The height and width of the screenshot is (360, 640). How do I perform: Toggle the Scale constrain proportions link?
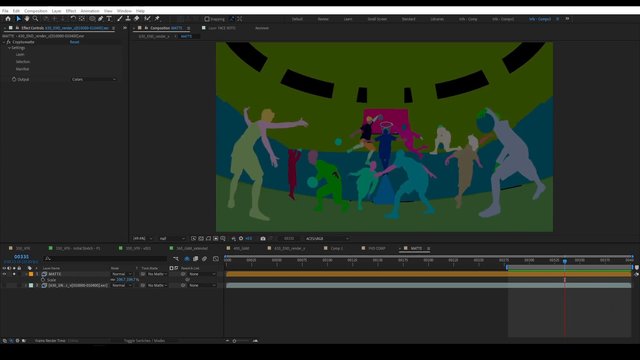click(113, 280)
